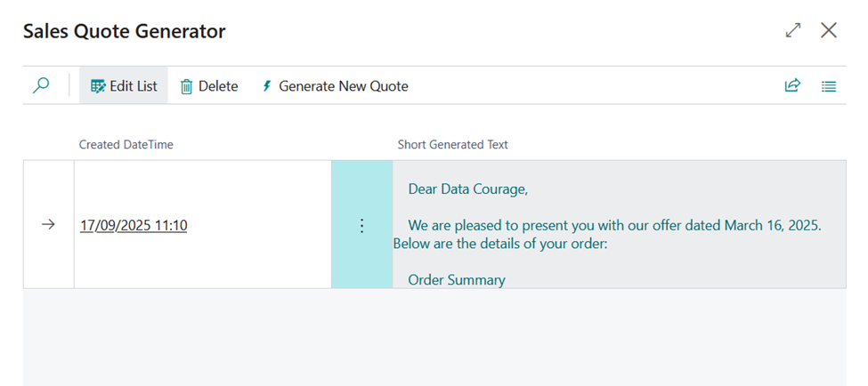Select the row using its arrow indicator

click(x=49, y=225)
